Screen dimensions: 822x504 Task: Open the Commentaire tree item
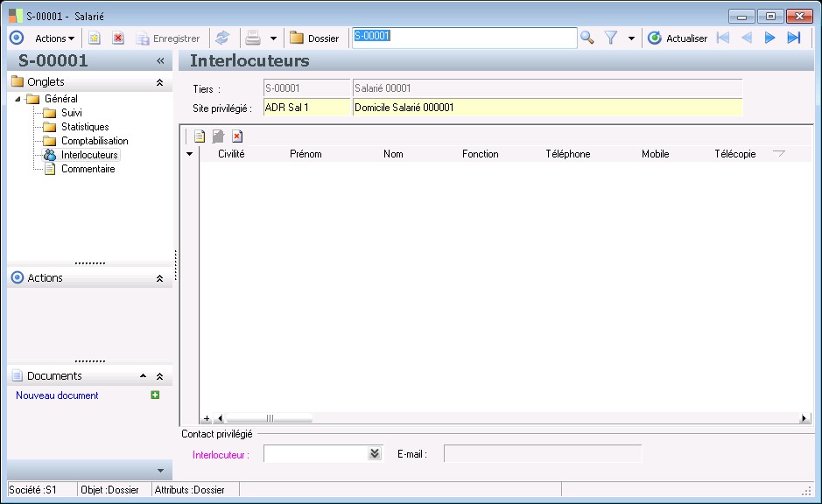tap(88, 169)
